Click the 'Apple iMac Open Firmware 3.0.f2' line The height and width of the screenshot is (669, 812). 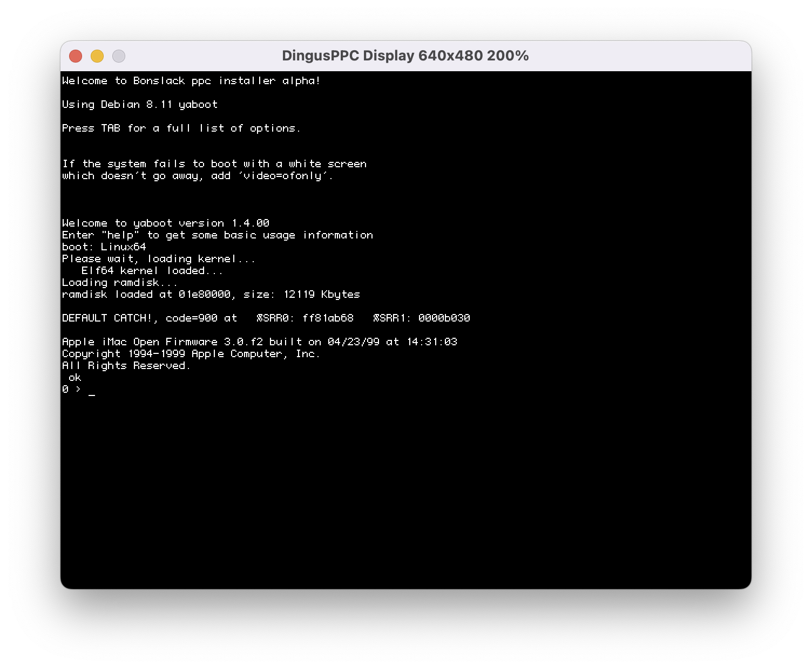pyautogui.click(x=260, y=342)
